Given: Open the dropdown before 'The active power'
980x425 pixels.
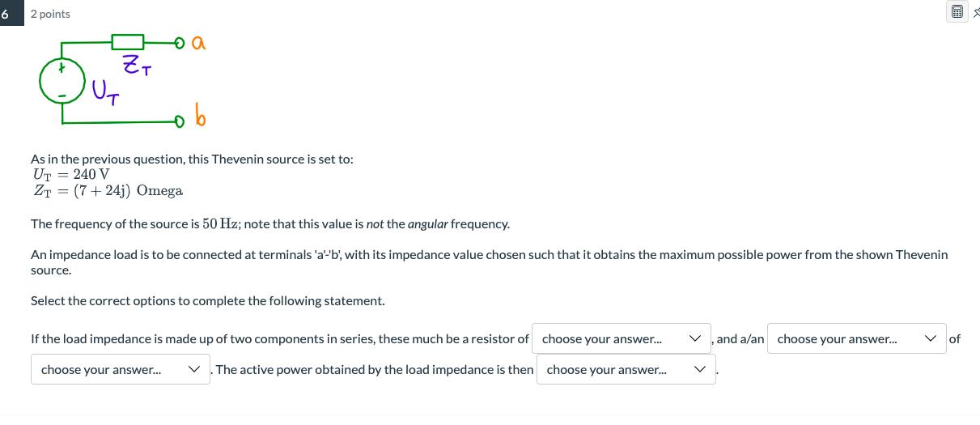Looking at the screenshot, I should [120, 370].
